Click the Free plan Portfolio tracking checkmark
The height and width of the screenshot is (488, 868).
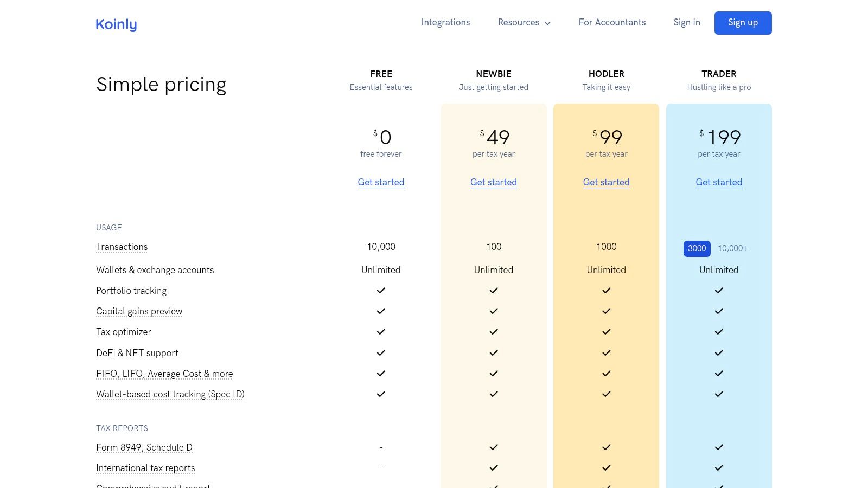tap(381, 291)
